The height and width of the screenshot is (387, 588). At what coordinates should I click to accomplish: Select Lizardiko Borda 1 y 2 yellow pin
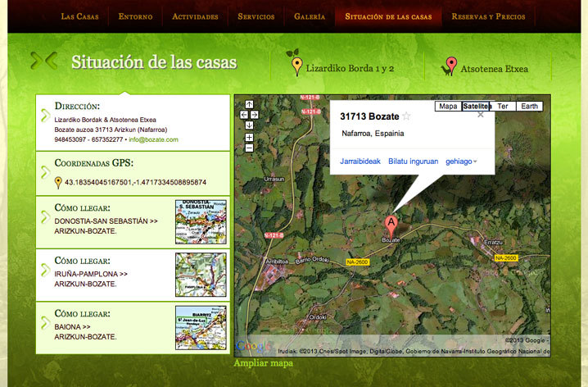click(297, 66)
